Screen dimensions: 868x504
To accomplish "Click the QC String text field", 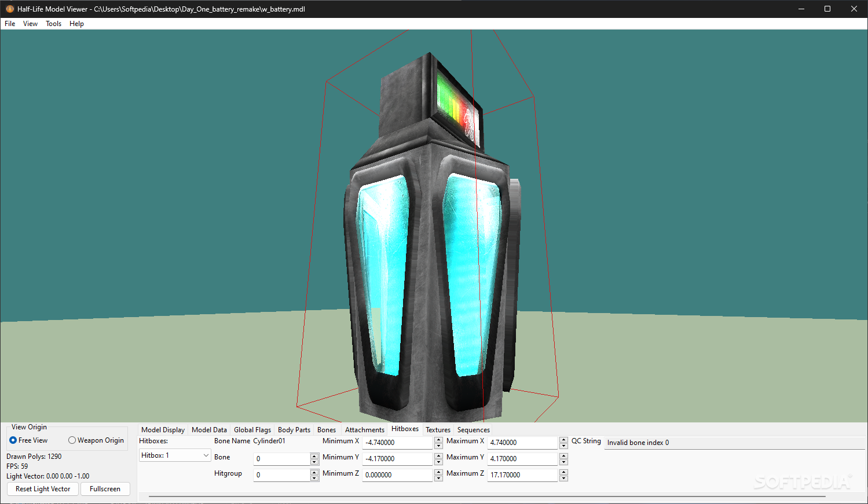I will [x=734, y=443].
